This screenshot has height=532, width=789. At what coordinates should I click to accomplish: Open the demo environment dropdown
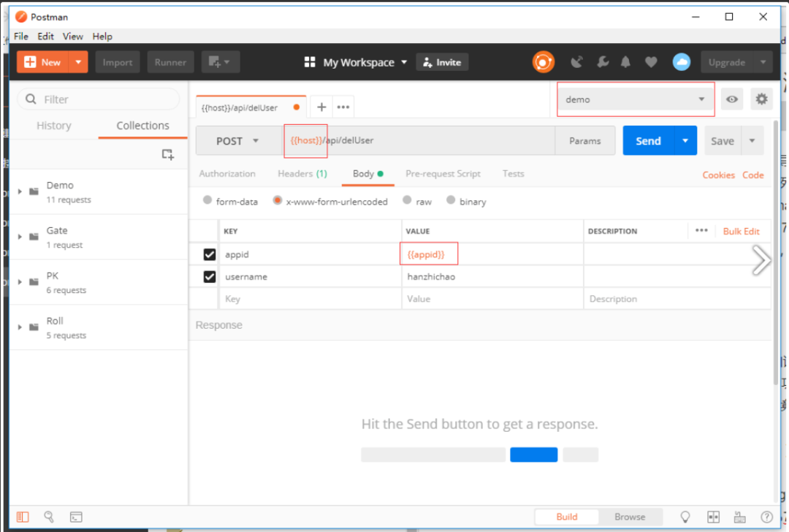[635, 99]
